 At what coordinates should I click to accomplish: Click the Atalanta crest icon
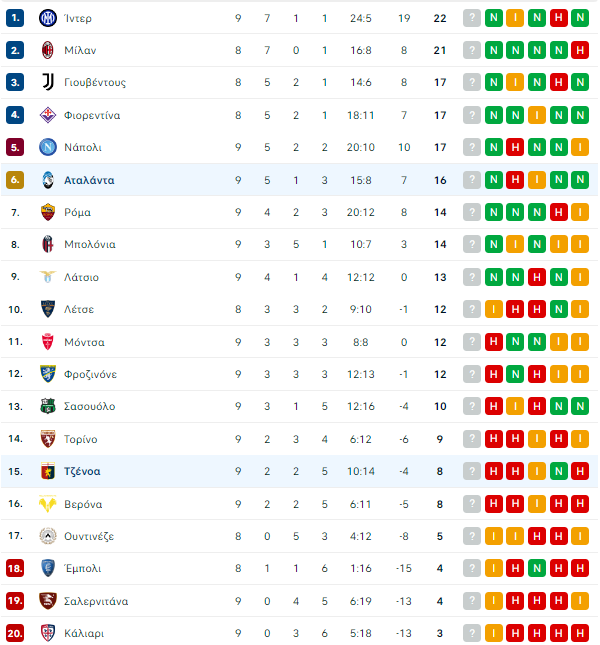(x=48, y=180)
